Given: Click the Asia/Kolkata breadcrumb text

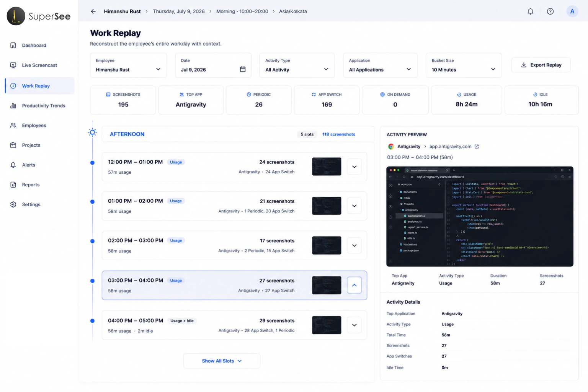Looking at the screenshot, I should click(293, 11).
